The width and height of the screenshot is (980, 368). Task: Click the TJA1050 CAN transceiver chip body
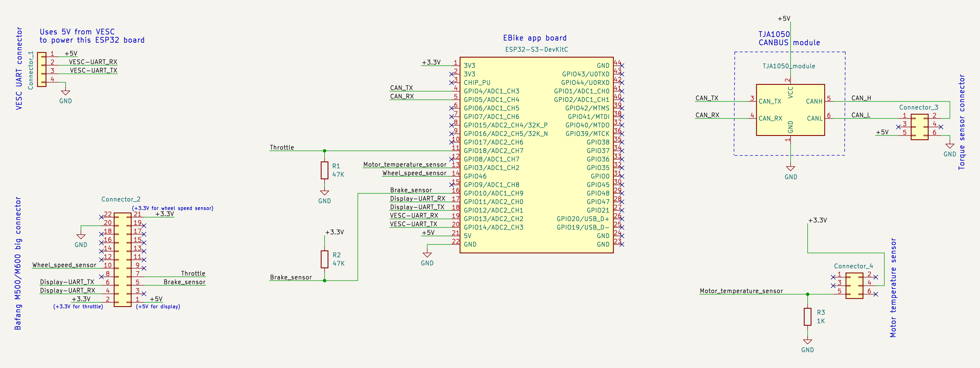tap(790, 110)
